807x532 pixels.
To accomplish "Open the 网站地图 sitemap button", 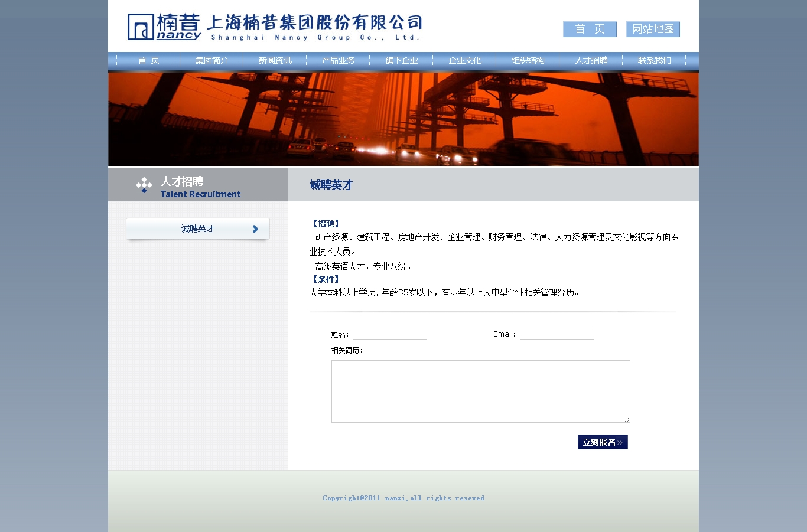I will click(x=653, y=29).
